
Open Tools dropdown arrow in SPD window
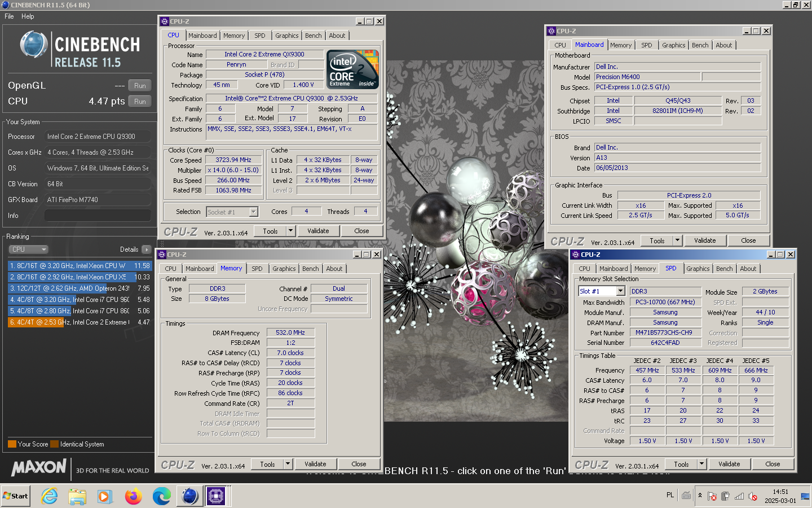click(x=701, y=464)
